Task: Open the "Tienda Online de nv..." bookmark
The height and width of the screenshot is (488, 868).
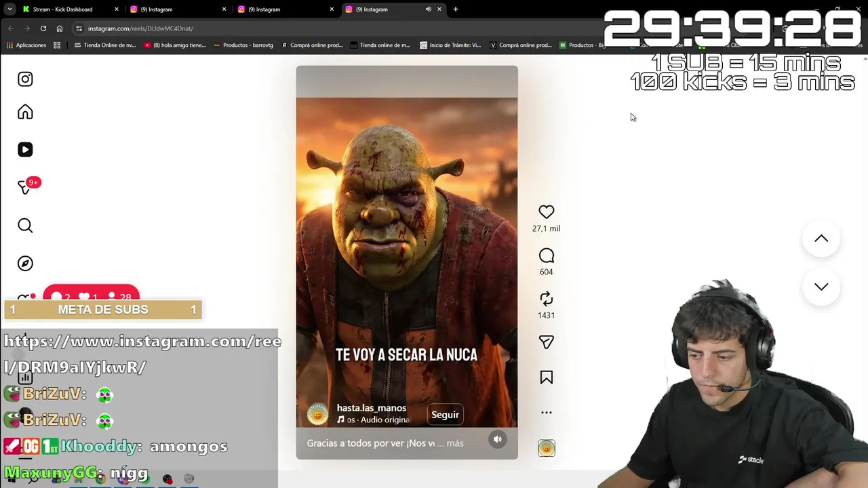Action: click(105, 45)
